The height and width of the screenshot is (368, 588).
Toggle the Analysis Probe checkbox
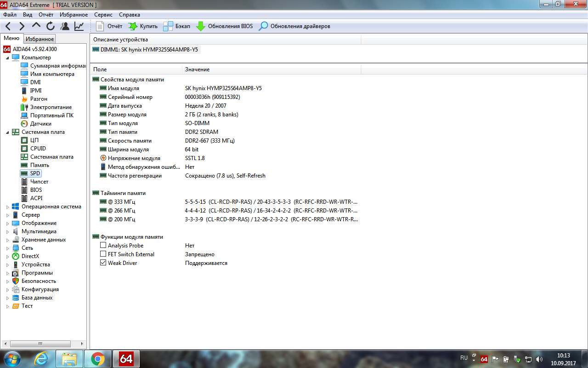tap(103, 246)
